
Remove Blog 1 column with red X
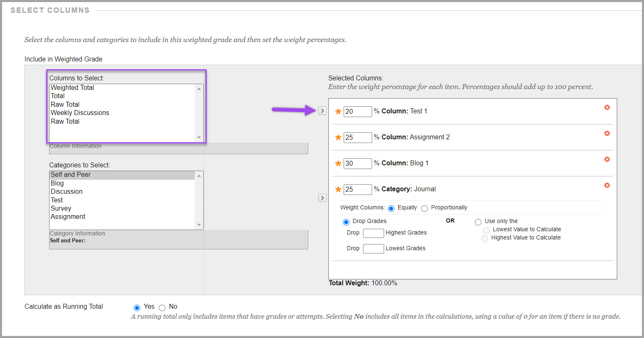point(607,160)
